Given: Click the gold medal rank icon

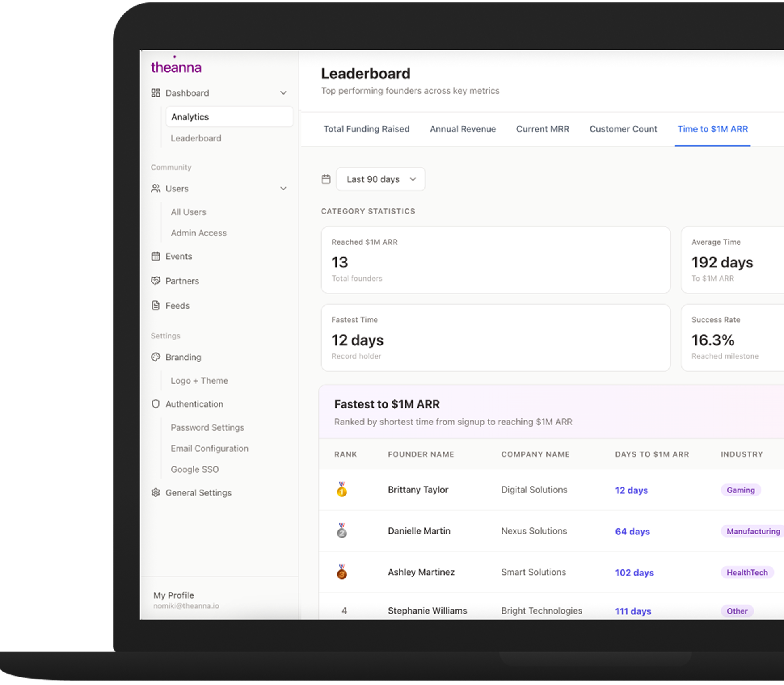Looking at the screenshot, I should click(342, 490).
